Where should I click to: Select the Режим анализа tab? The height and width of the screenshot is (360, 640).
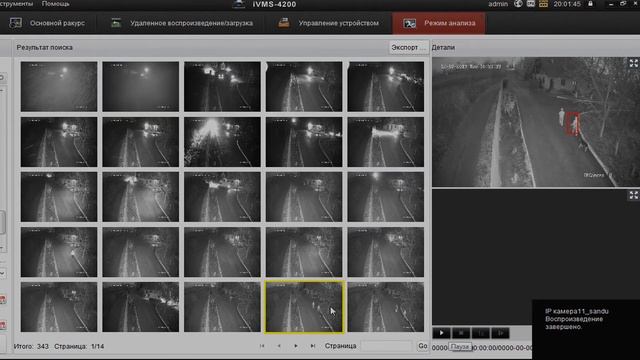[439, 23]
